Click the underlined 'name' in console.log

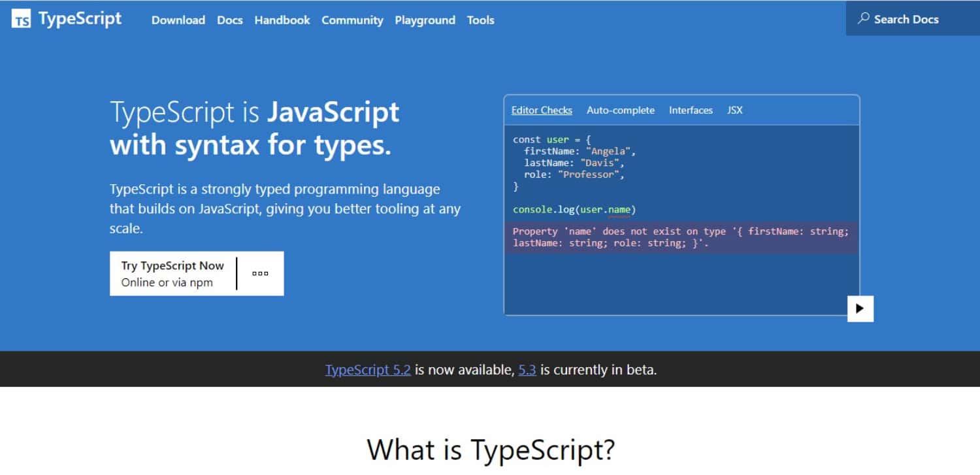(619, 210)
